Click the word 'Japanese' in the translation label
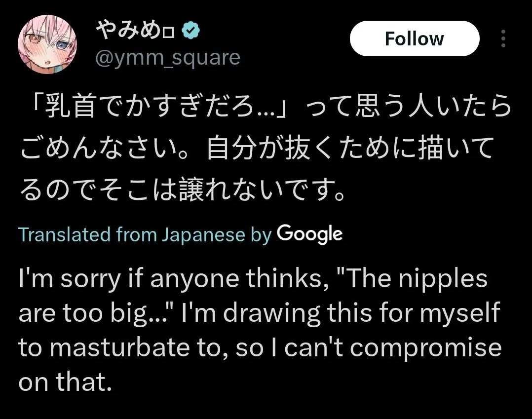This screenshot has height=419, width=532. 203,234
